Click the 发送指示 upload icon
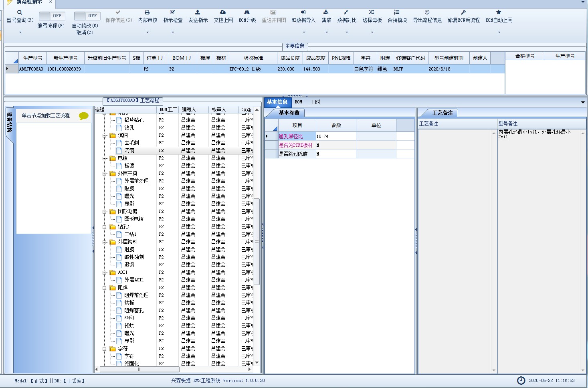This screenshot has height=388, width=588. [x=198, y=12]
